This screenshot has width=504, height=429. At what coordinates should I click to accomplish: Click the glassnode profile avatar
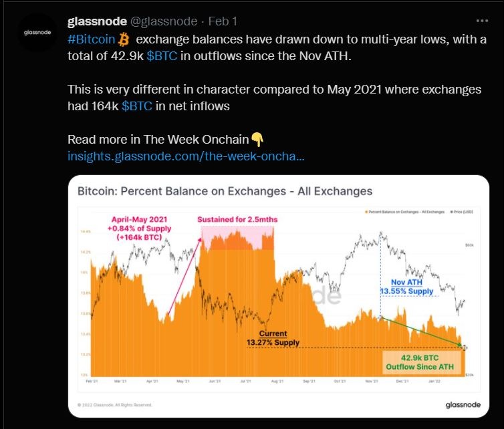pyautogui.click(x=33, y=31)
